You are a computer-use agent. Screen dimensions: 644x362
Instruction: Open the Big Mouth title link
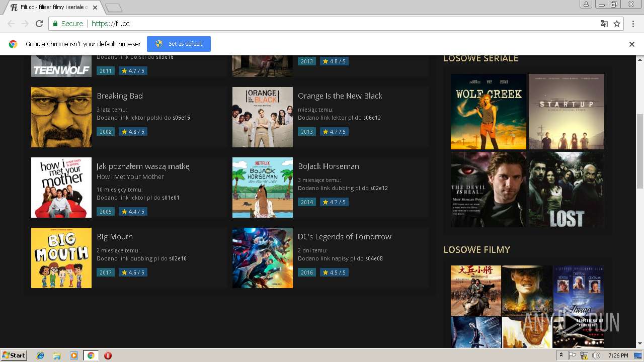115,236
